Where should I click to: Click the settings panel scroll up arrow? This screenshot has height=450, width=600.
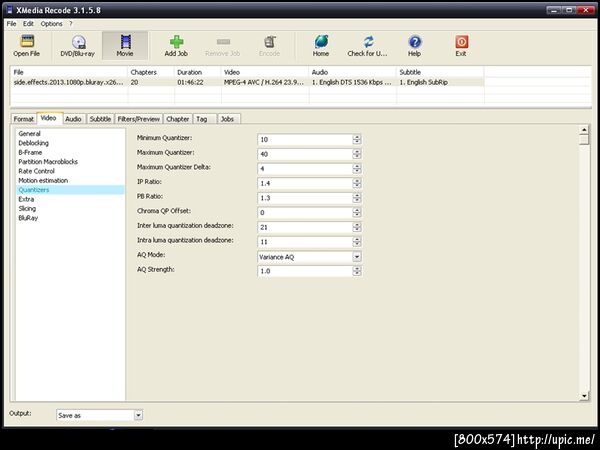[584, 130]
